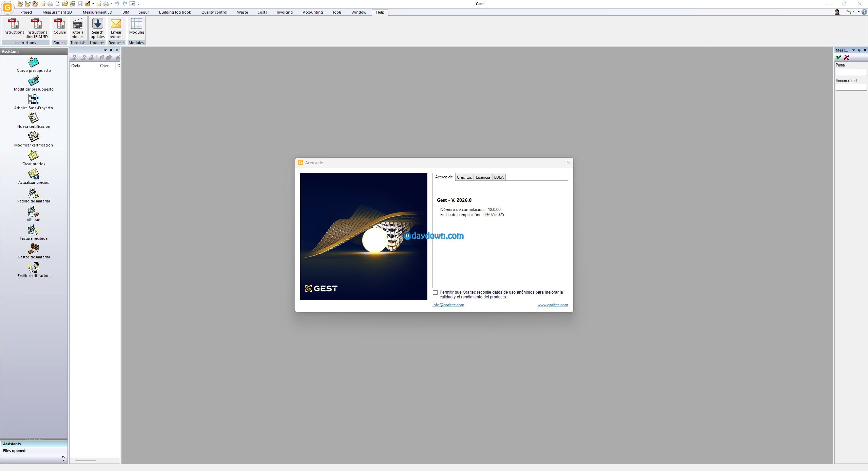Viewport: 868px width, 471px height.
Task: Launch Actualizar precios assistant
Action: pos(34,177)
